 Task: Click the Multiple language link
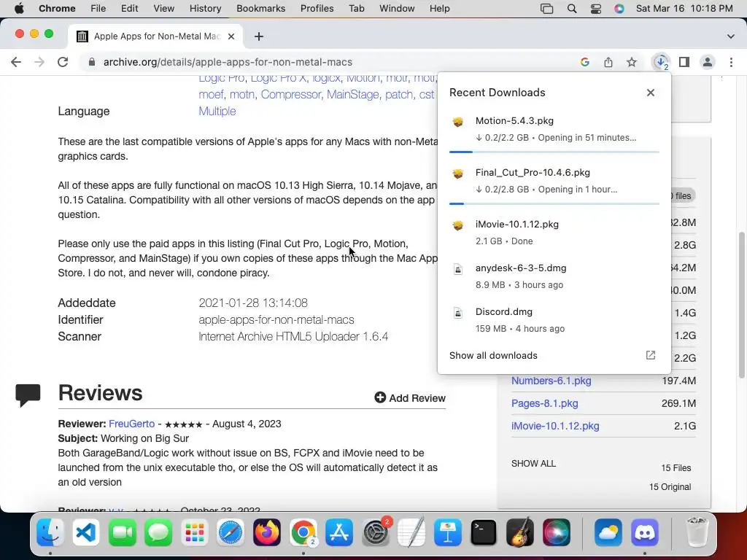click(x=217, y=111)
